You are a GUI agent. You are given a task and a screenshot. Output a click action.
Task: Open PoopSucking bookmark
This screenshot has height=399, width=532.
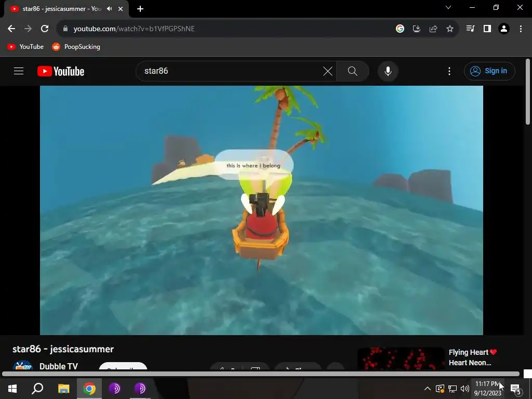tap(76, 47)
